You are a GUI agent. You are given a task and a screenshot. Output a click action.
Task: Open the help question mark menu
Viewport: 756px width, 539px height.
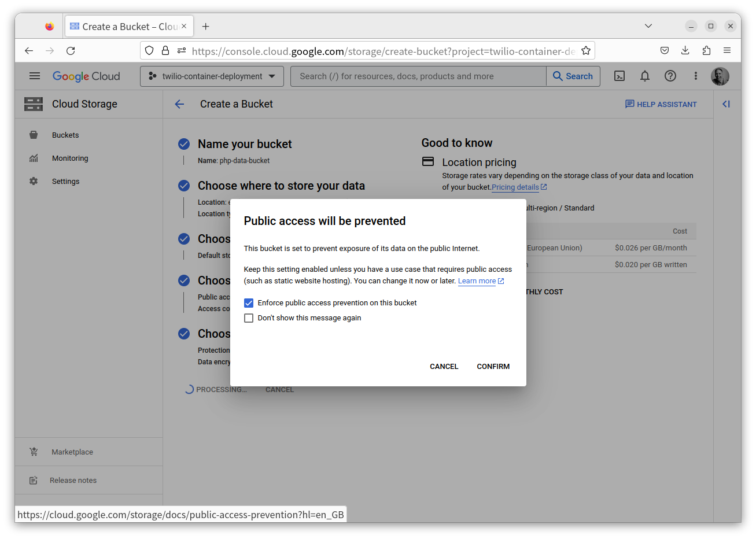click(670, 76)
